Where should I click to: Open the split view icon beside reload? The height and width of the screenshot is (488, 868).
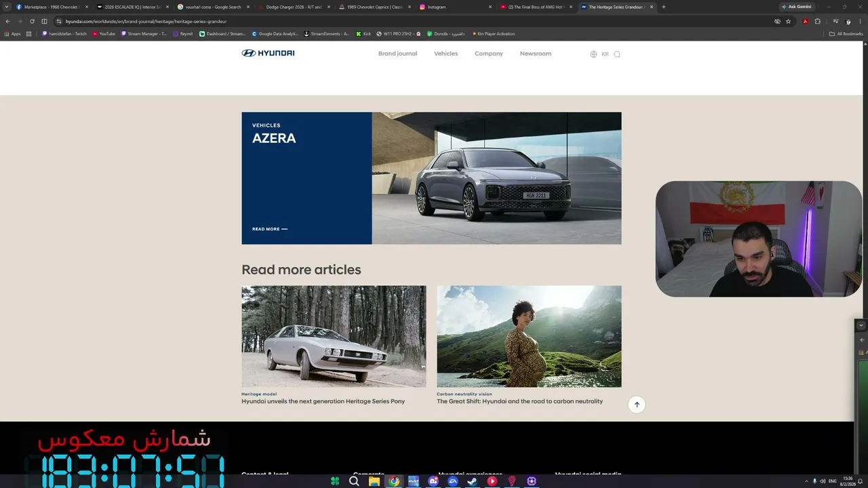pyautogui.click(x=44, y=21)
